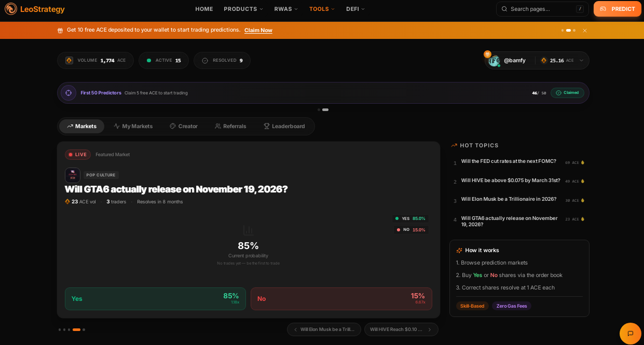644x345 pixels.
Task: Dismiss the orange promo banner
Action: (585, 31)
